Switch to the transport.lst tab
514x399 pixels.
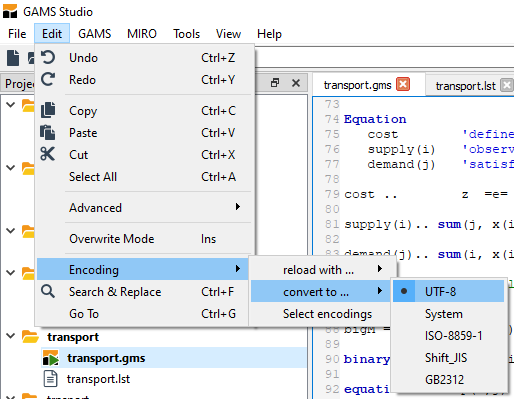pyautogui.click(x=465, y=86)
